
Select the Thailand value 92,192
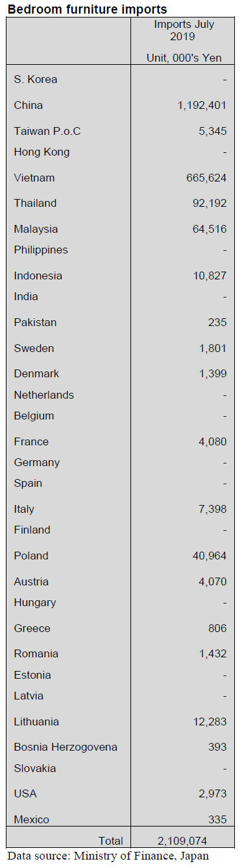[x=210, y=203]
